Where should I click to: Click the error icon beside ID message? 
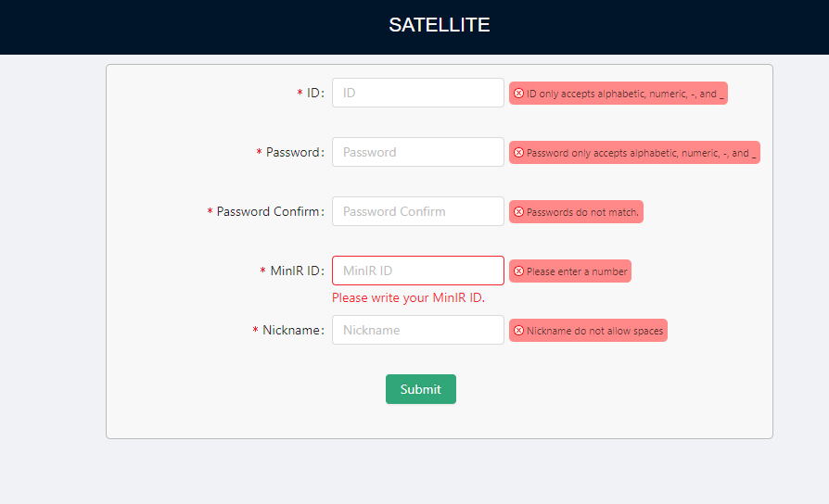(x=518, y=94)
